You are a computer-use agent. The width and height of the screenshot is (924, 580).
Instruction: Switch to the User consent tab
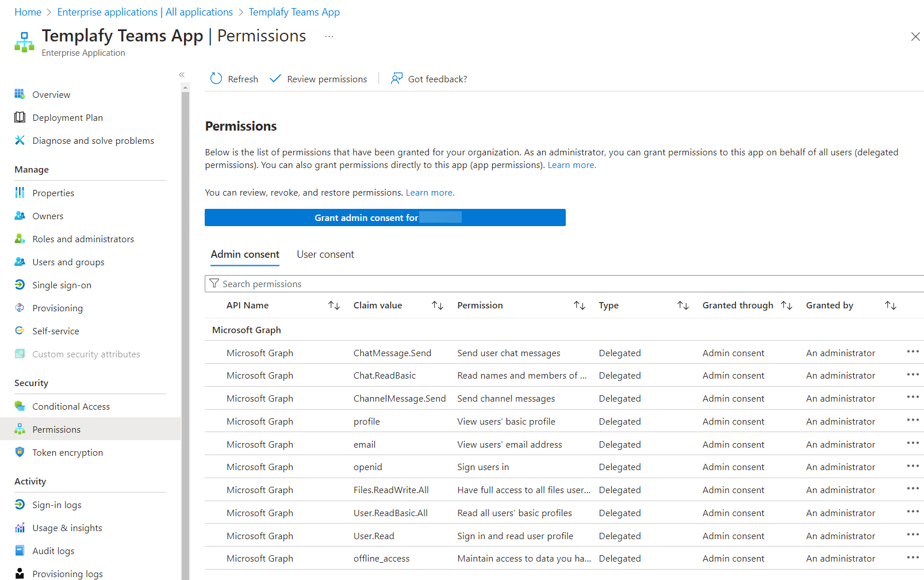(325, 254)
